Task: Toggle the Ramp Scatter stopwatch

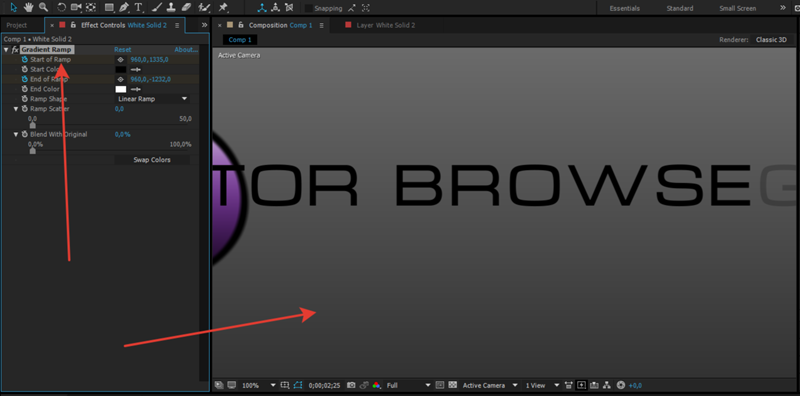Action: [24, 109]
